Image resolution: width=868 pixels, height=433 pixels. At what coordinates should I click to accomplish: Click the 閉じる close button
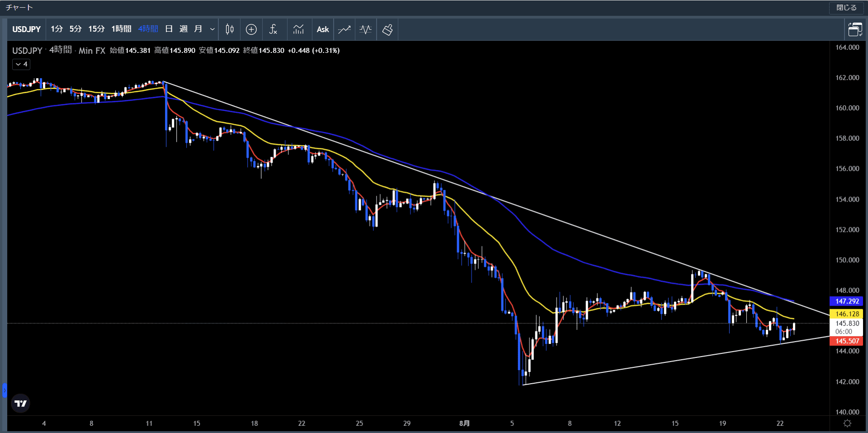coord(846,8)
